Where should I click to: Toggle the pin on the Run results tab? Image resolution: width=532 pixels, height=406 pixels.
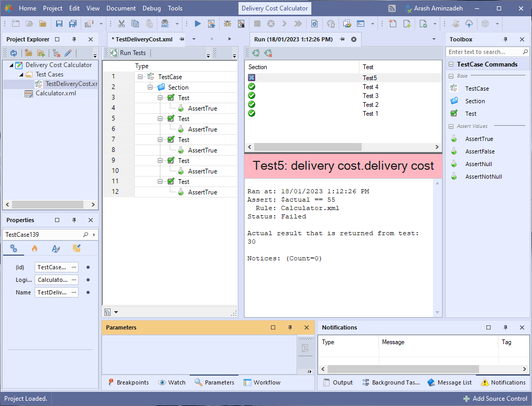(342, 39)
